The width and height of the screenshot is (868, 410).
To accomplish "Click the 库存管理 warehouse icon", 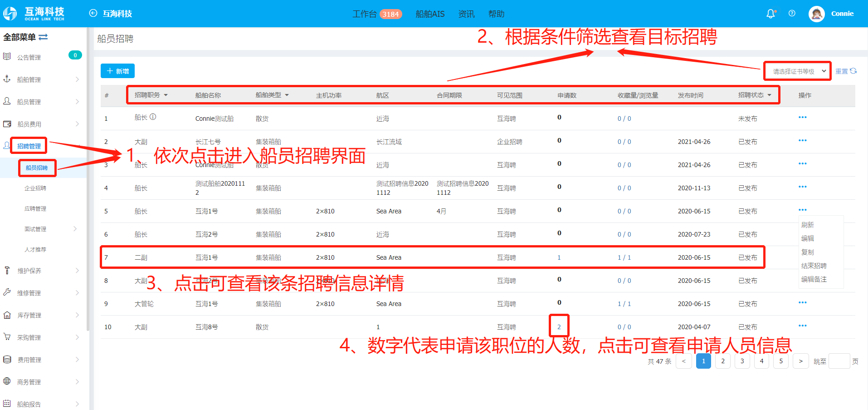I will (7, 315).
